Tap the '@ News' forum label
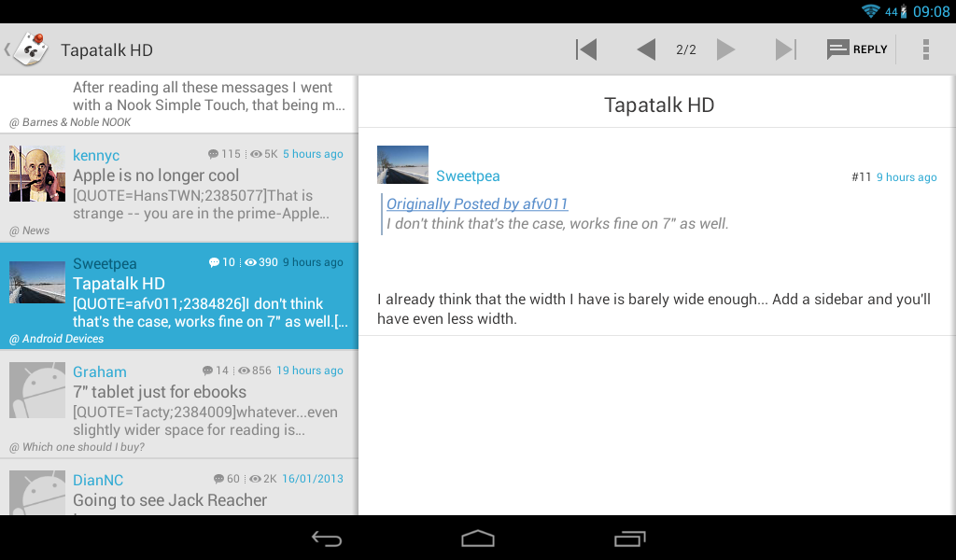The image size is (956, 560). (29, 231)
